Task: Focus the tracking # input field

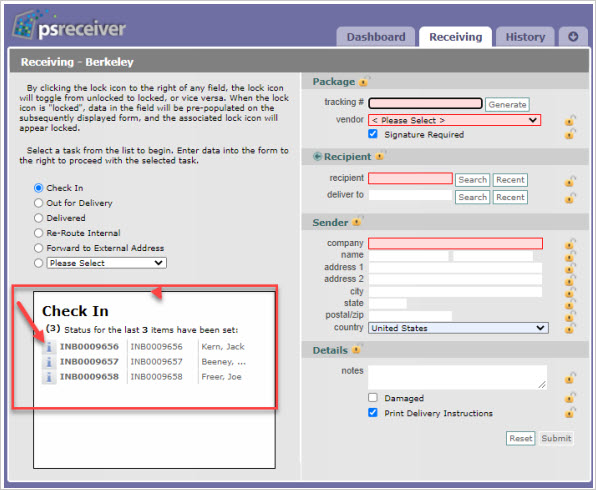Action: (425, 103)
